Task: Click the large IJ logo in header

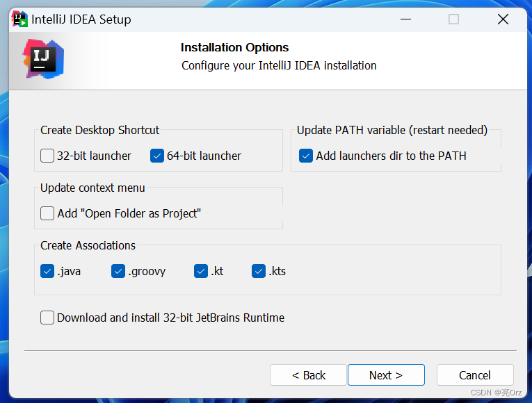Action: click(43, 59)
